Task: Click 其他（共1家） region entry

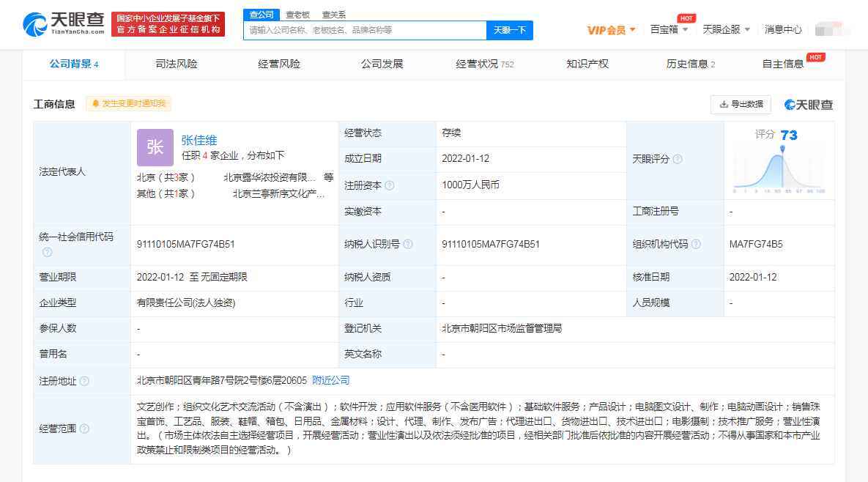Action: (166, 193)
